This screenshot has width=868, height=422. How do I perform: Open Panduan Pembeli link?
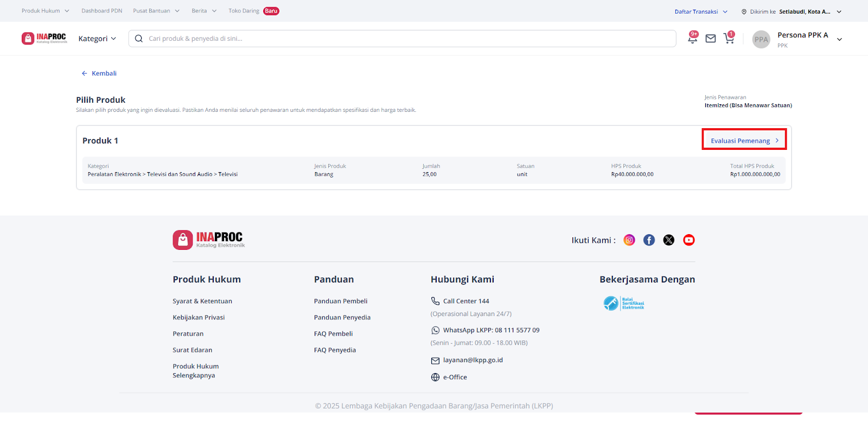341,301
